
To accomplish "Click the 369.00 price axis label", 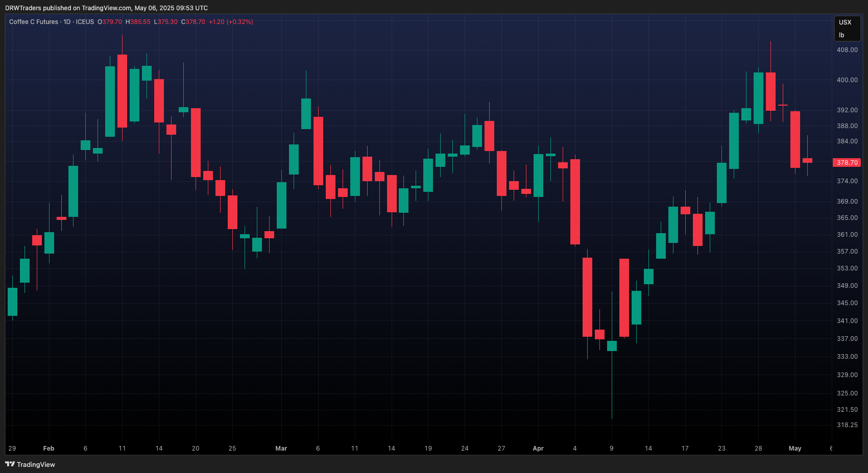I will (847, 202).
